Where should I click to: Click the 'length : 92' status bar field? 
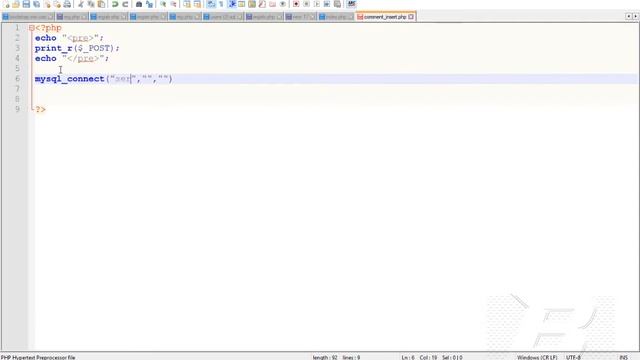[325, 357]
